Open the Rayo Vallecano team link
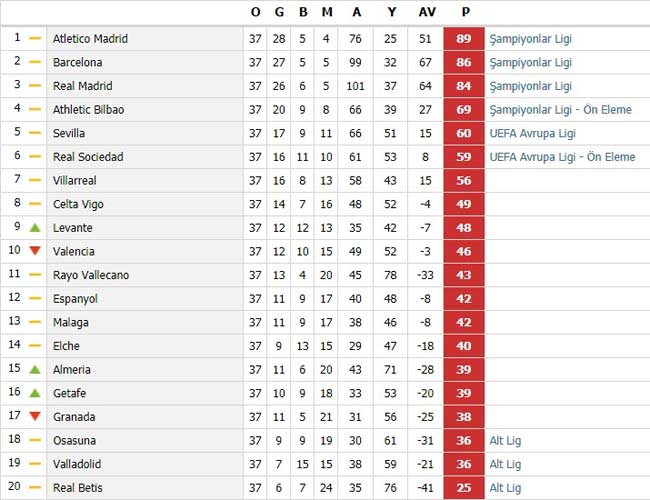Screen dimensions: 650x500 click(91, 275)
